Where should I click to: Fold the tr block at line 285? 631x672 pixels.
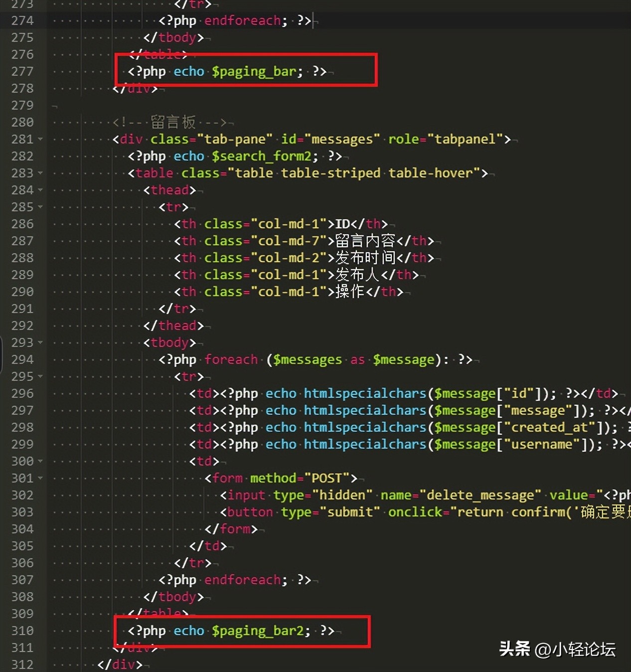click(x=40, y=207)
